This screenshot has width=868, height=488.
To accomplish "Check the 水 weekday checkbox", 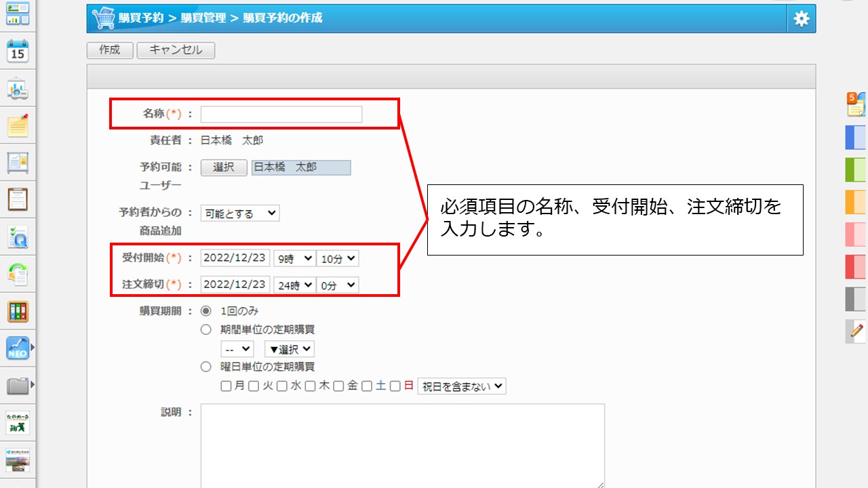I will 282,386.
